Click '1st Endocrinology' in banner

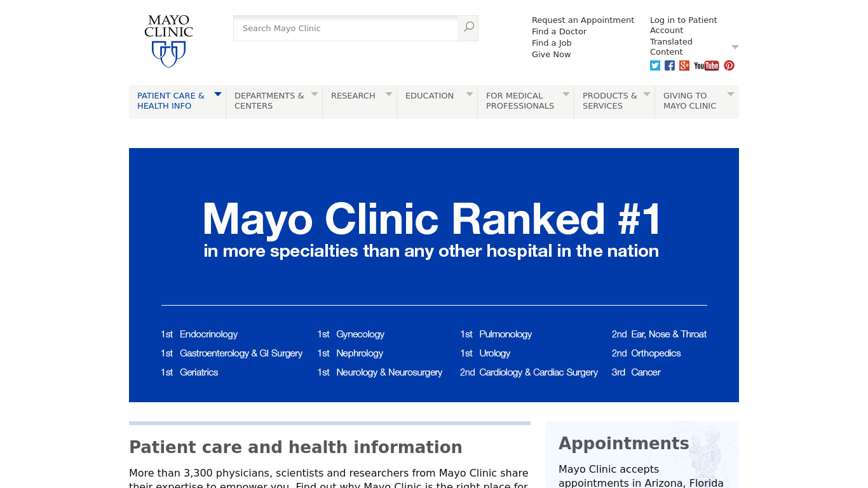pos(199,334)
